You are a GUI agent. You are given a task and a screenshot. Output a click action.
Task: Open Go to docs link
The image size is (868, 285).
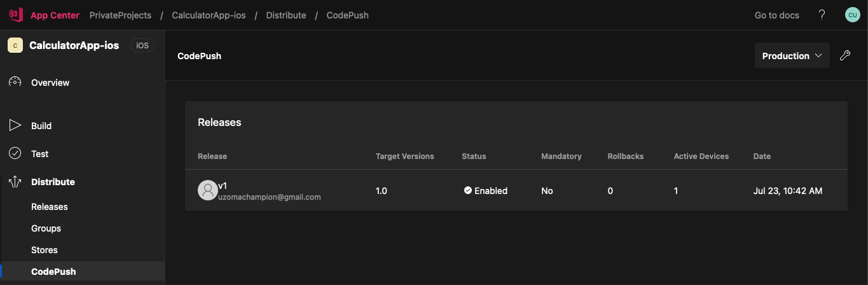pyautogui.click(x=776, y=15)
